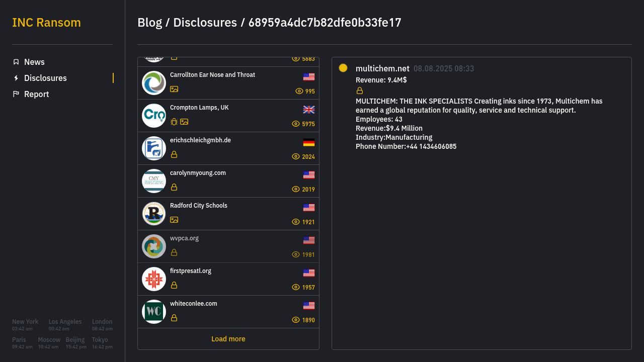Click the US flag on carolynmyoung.com row

pyautogui.click(x=309, y=175)
